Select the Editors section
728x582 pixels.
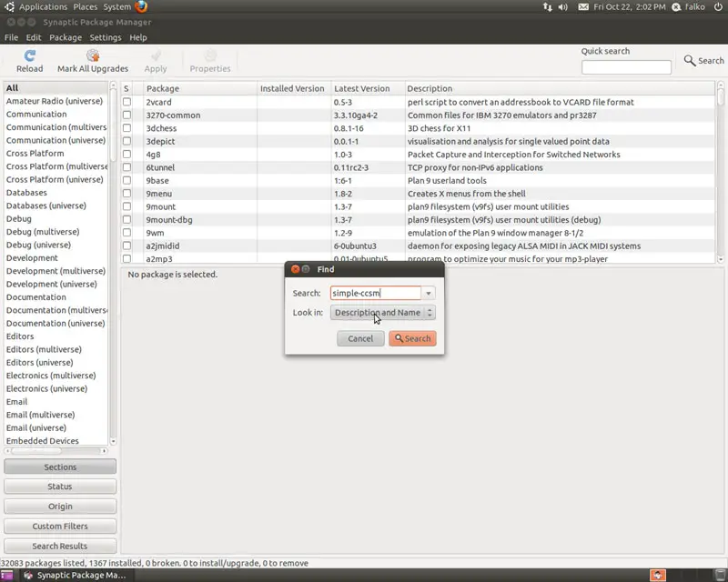pos(56,336)
